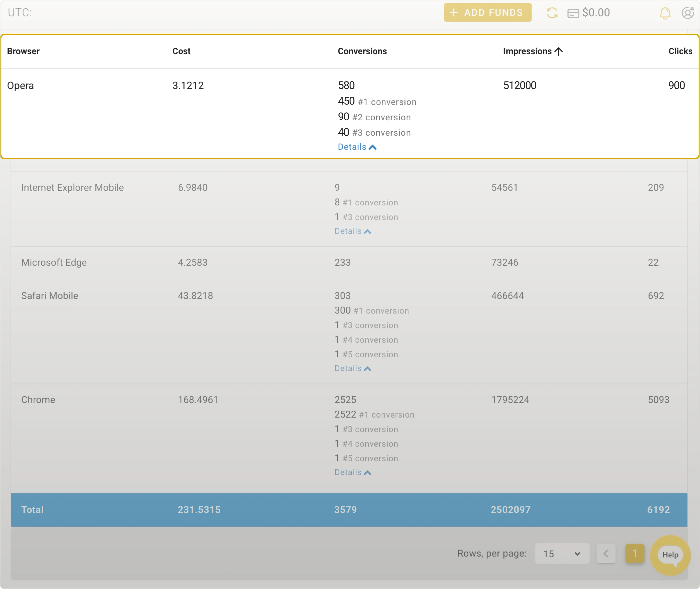700x589 pixels.
Task: Click the Impressions sort arrow
Action: click(x=558, y=51)
